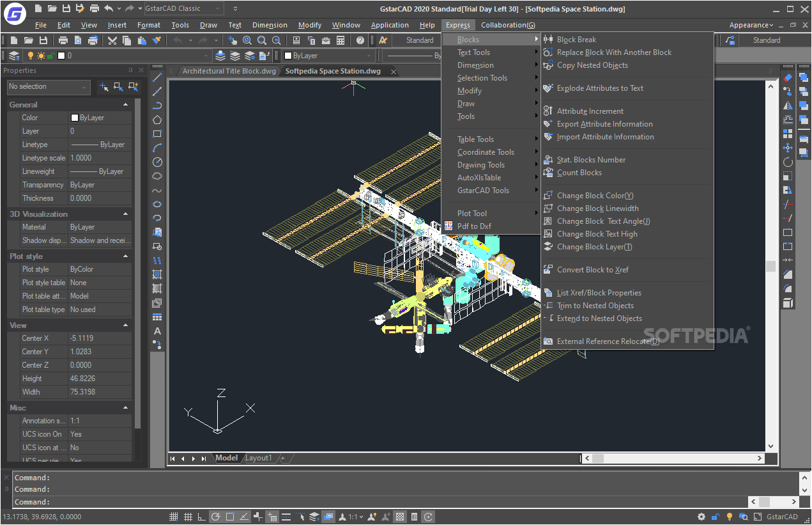This screenshot has width=812, height=525.
Task: Select the Hatch tool
Action: click(x=157, y=274)
